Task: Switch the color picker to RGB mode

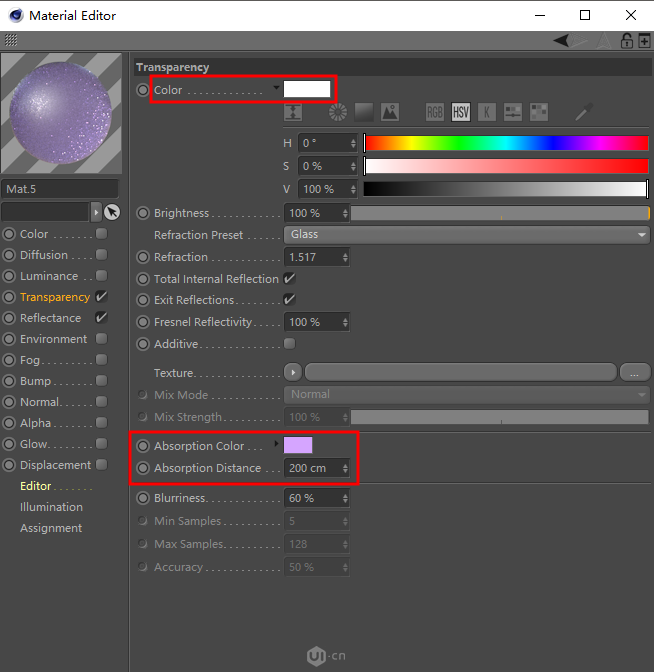Action: click(435, 112)
